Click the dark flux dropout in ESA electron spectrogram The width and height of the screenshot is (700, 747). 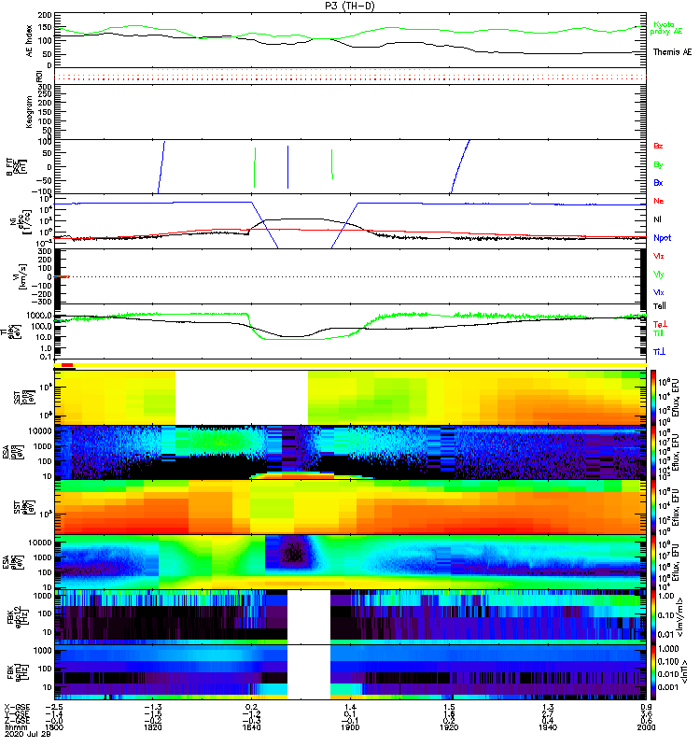pos(294,552)
